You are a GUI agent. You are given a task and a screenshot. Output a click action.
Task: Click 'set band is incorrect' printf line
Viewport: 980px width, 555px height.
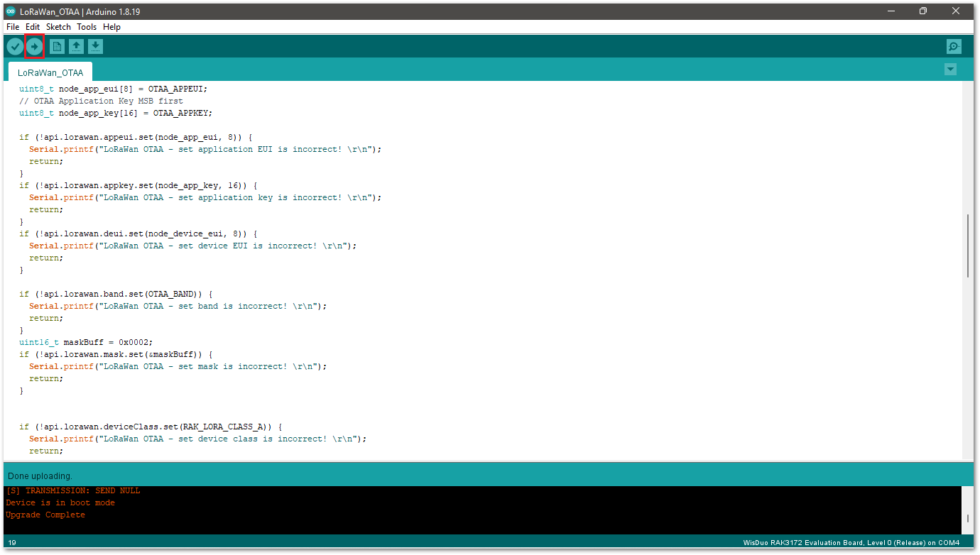(178, 306)
